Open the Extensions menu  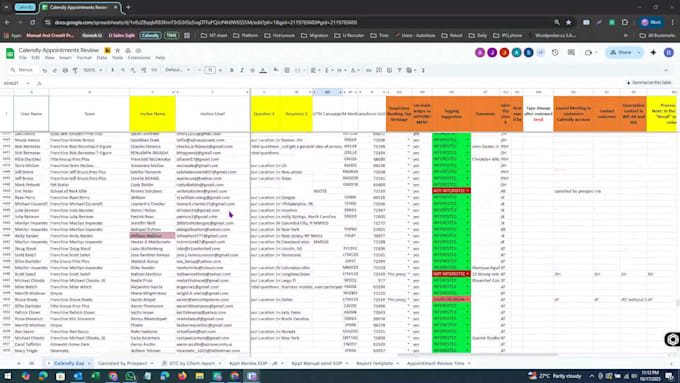tap(139, 58)
